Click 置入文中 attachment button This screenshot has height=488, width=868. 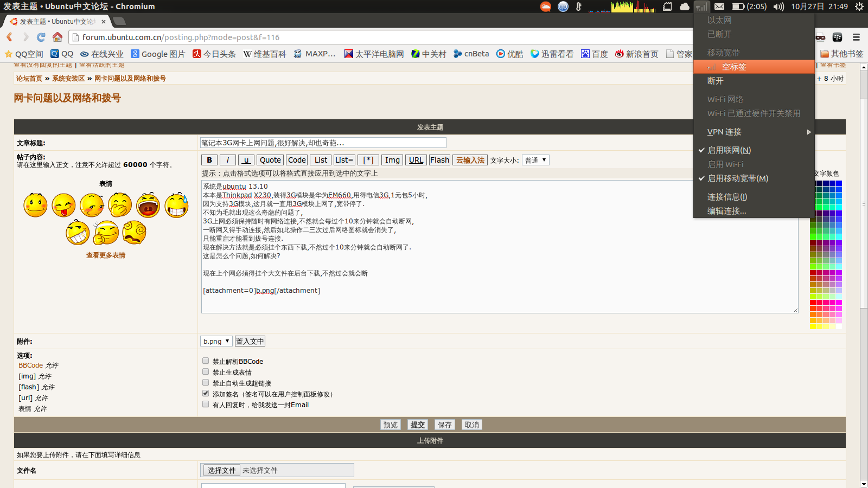click(x=250, y=341)
